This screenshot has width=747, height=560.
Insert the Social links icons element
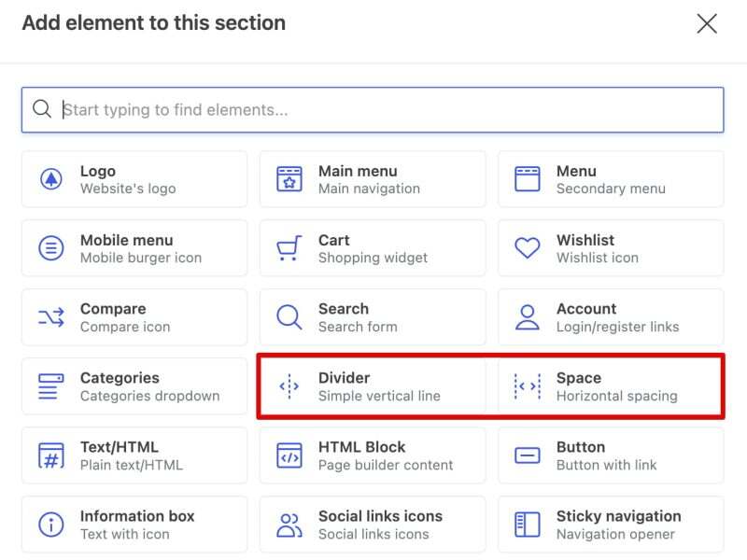(373, 525)
